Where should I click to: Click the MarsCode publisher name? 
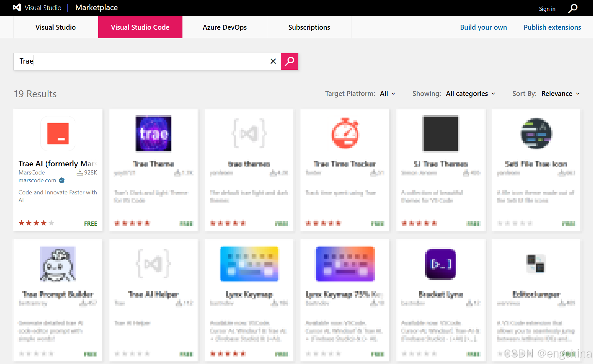(x=32, y=173)
